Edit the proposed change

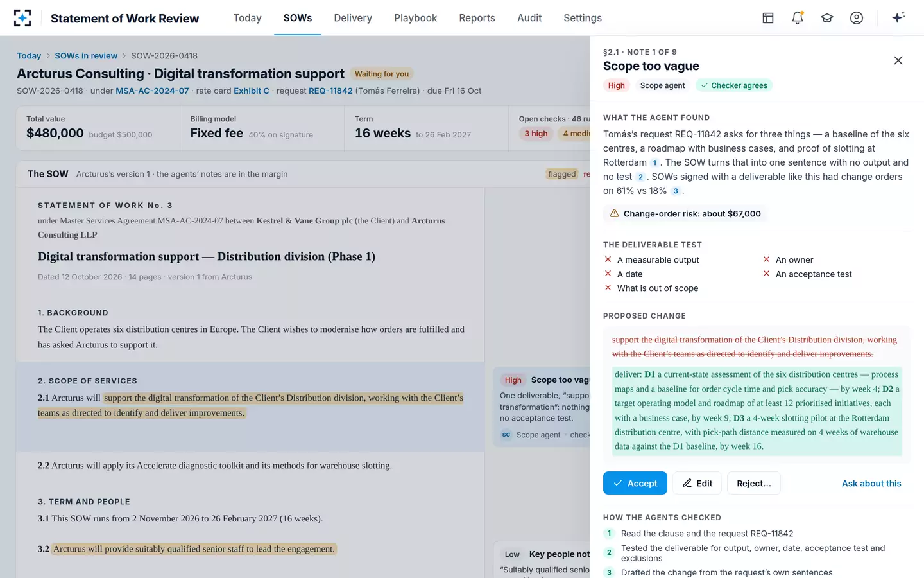pyautogui.click(x=697, y=483)
